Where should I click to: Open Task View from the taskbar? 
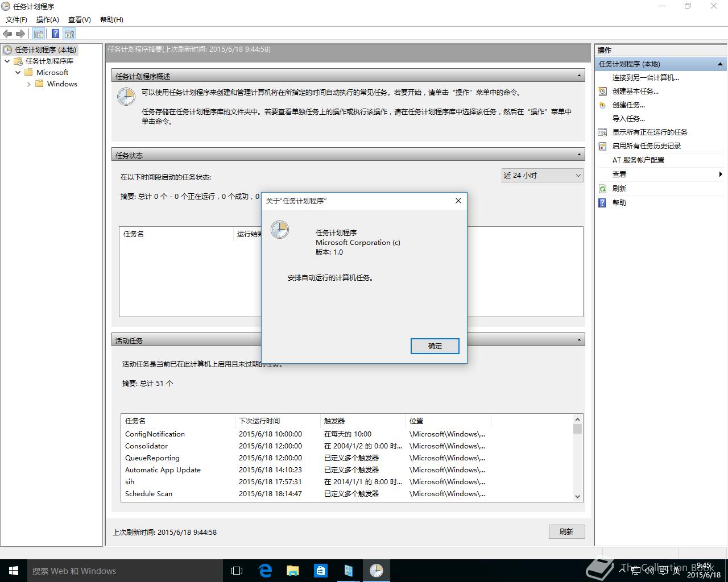coord(237,571)
